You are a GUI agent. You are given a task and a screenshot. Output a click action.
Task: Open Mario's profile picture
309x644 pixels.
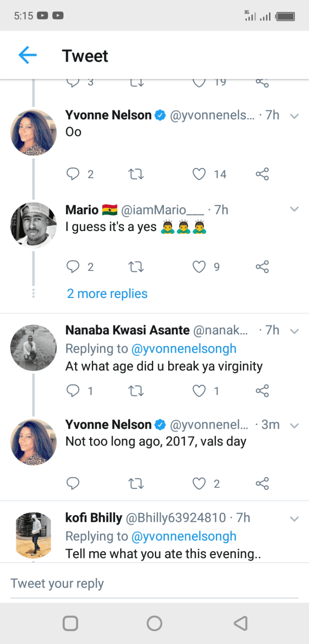(x=34, y=225)
